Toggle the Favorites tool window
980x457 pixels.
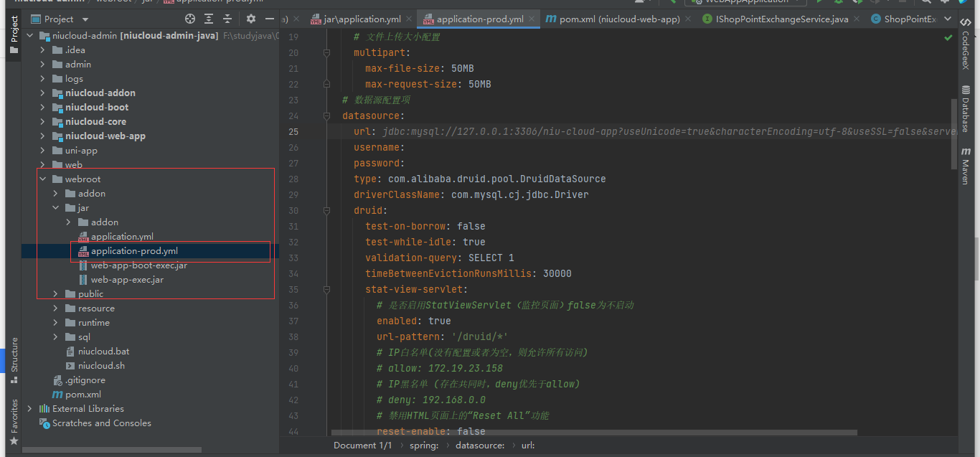pyautogui.click(x=14, y=419)
